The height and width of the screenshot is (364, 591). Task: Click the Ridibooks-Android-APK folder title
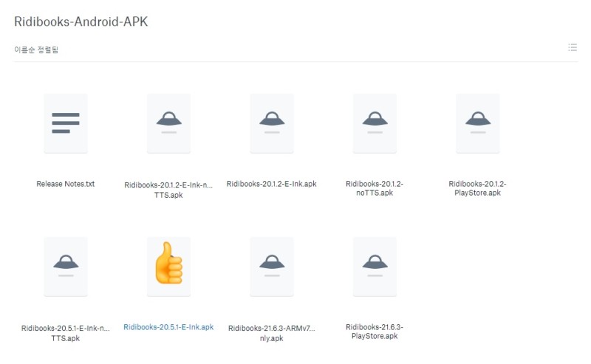coord(81,21)
